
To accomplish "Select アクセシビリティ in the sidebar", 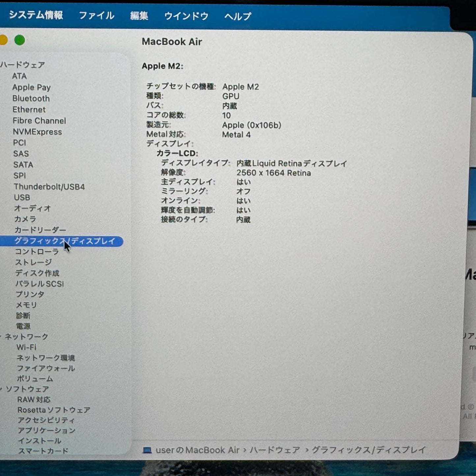I will click(46, 420).
